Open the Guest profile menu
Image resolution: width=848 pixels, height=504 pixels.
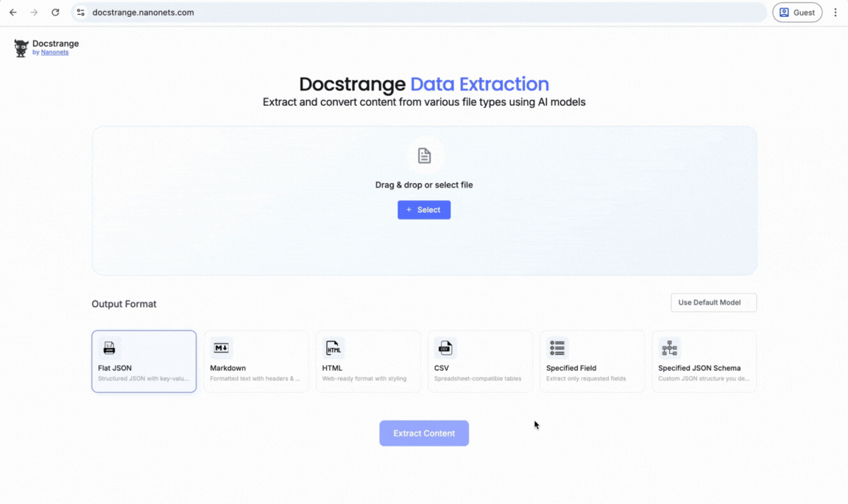[x=797, y=12]
